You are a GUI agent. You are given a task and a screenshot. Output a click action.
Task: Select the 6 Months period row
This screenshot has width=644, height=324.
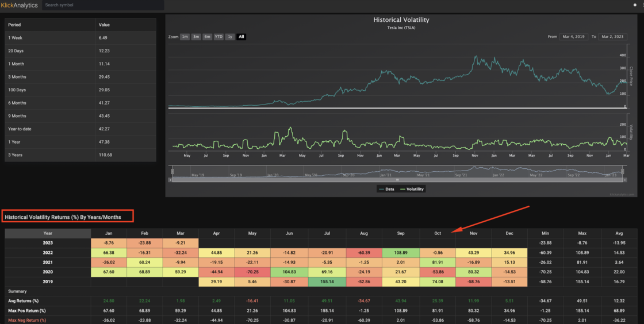[80, 103]
